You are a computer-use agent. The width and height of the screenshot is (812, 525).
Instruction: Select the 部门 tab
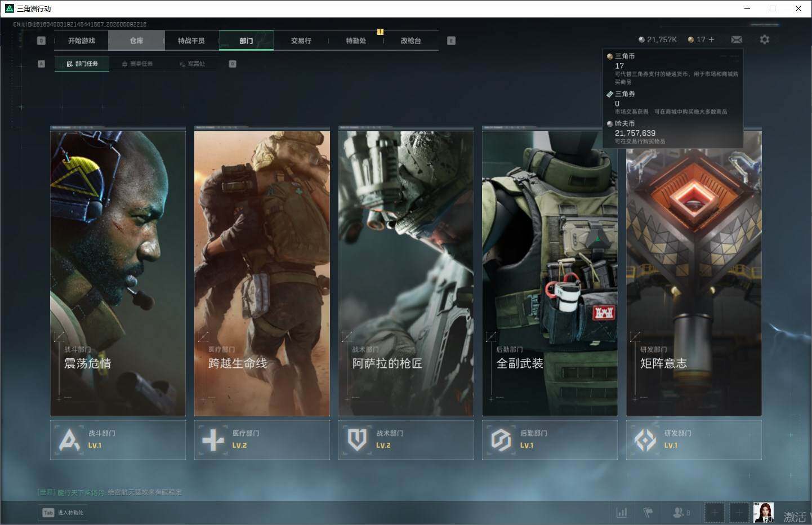246,41
